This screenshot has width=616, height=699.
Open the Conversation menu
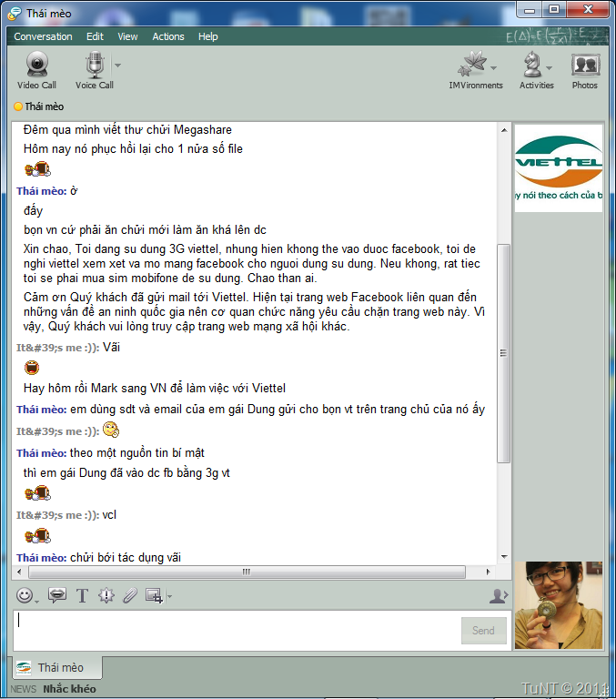click(x=43, y=36)
